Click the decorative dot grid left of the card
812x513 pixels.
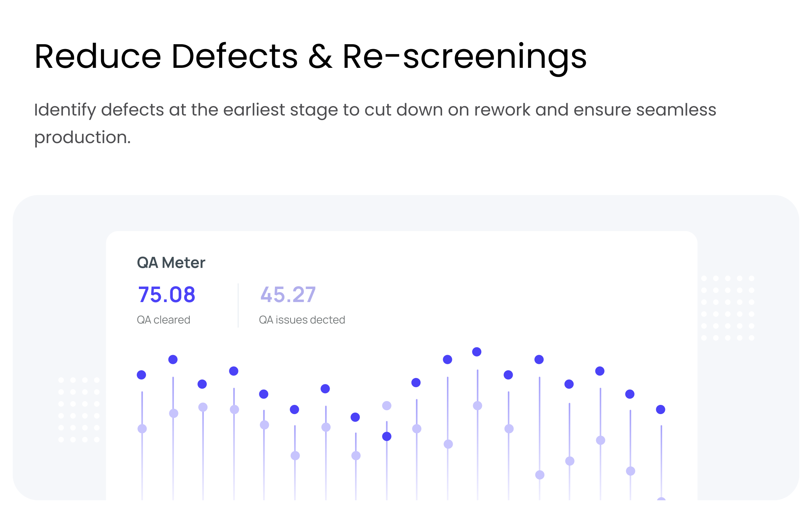[x=79, y=410]
